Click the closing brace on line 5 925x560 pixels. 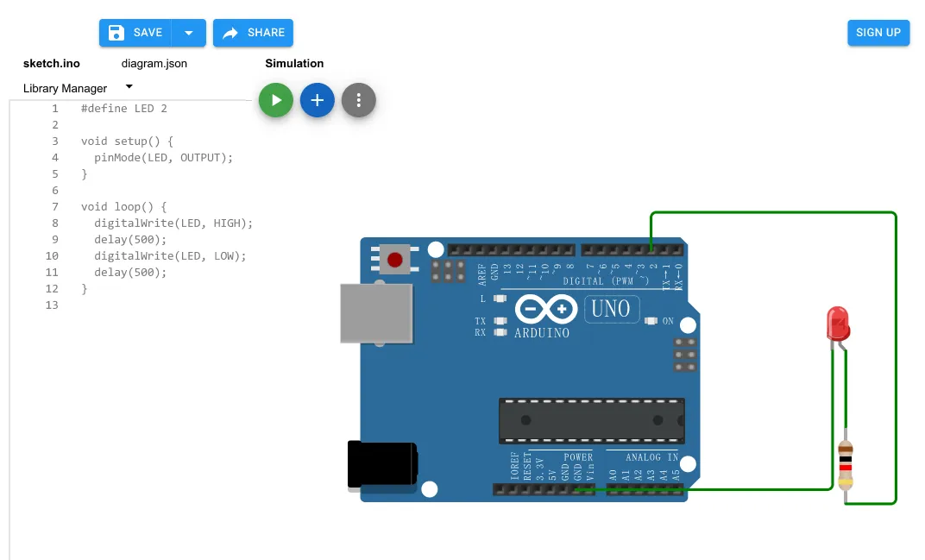pyautogui.click(x=84, y=174)
